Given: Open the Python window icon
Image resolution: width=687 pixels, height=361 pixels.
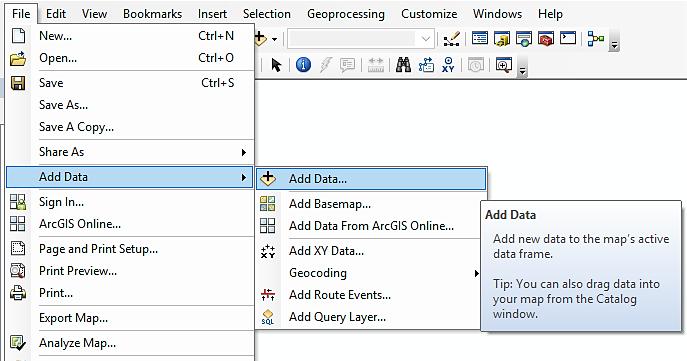Looking at the screenshot, I should [568, 39].
